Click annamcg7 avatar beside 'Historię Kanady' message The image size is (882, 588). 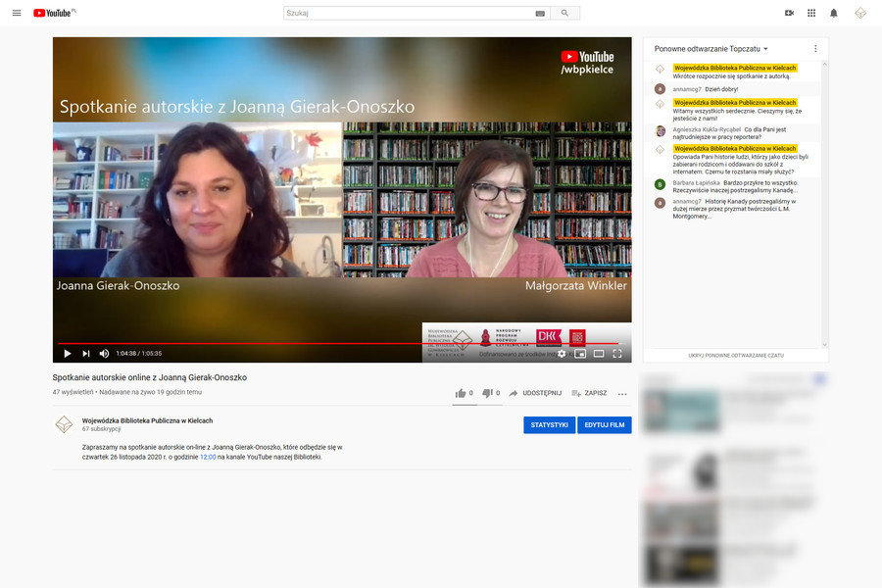(x=660, y=203)
